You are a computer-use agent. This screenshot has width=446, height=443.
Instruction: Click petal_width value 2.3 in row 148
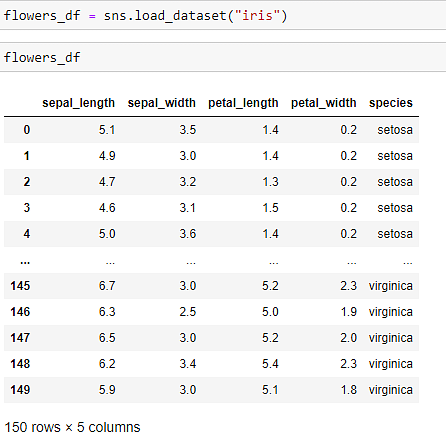[349, 364]
